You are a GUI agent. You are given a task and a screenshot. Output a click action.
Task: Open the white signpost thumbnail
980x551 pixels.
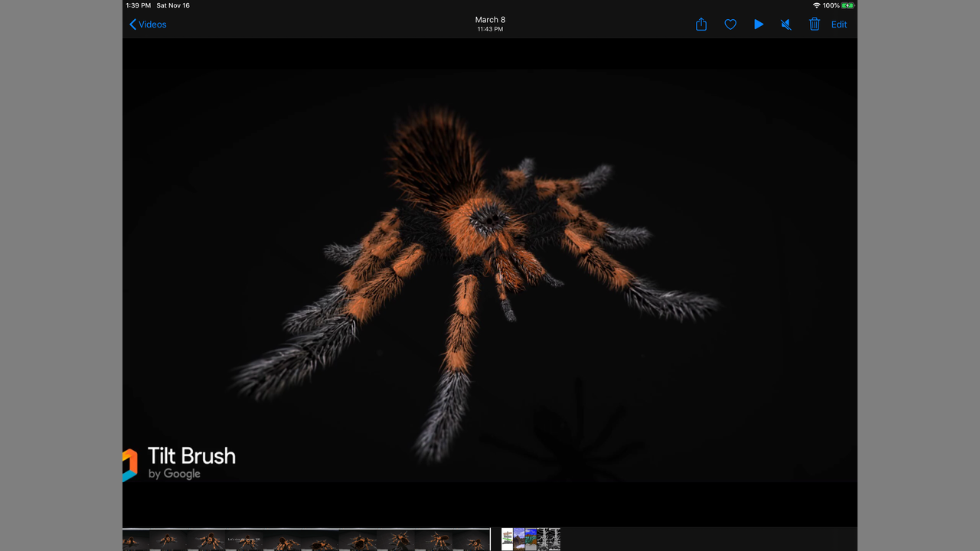[x=507, y=540]
